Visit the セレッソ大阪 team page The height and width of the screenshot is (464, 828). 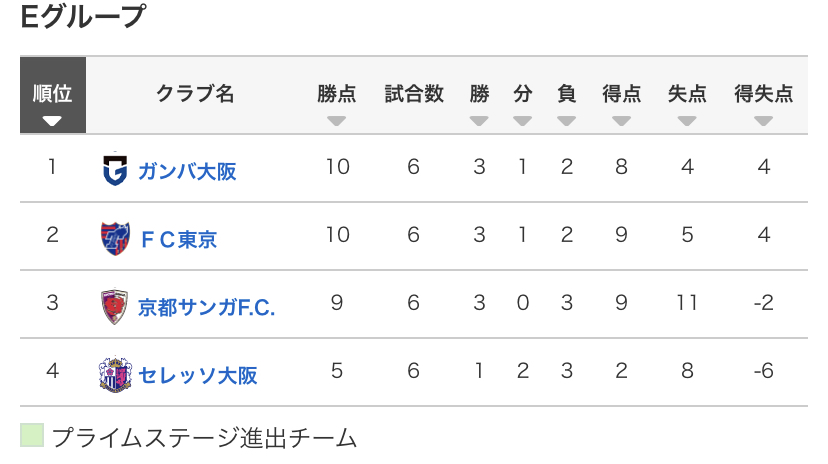click(197, 375)
